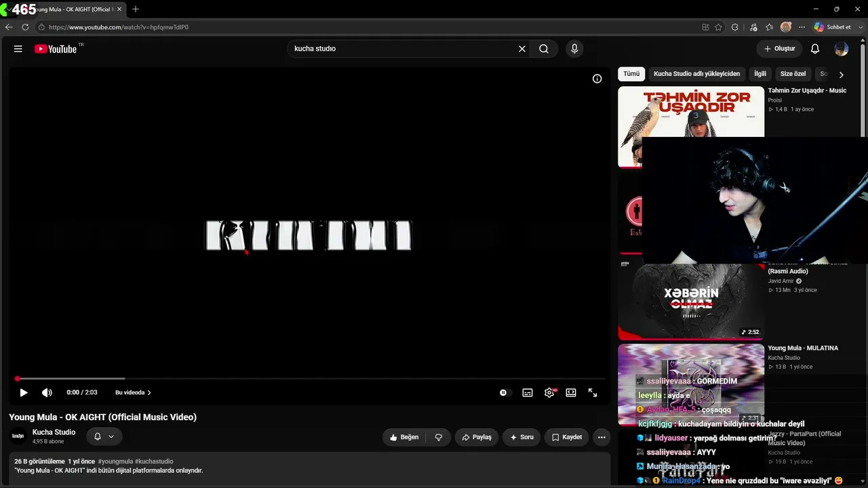Open the browser favorites list icon
The height and width of the screenshot is (488, 868).
[x=770, y=27]
